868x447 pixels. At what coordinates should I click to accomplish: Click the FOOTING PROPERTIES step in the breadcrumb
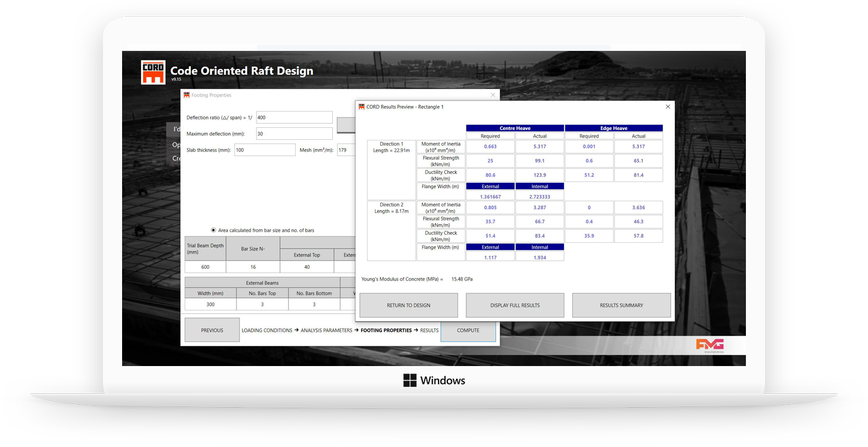click(x=386, y=330)
